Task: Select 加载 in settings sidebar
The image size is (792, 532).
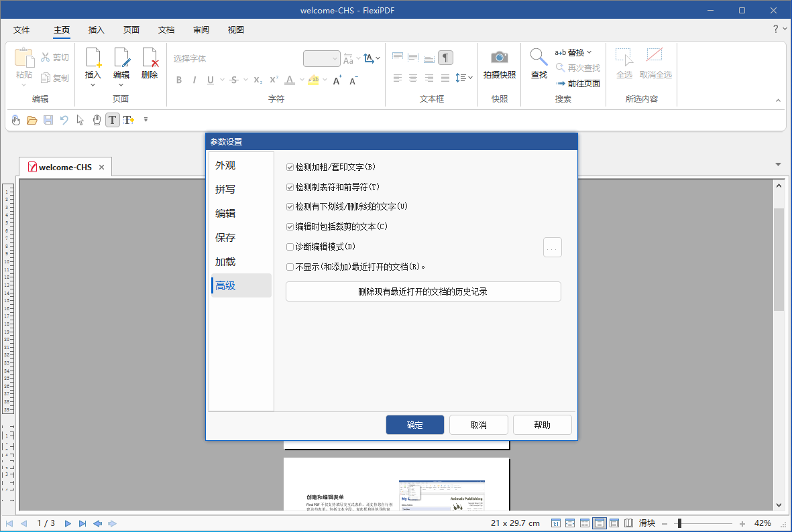Action: click(x=241, y=261)
